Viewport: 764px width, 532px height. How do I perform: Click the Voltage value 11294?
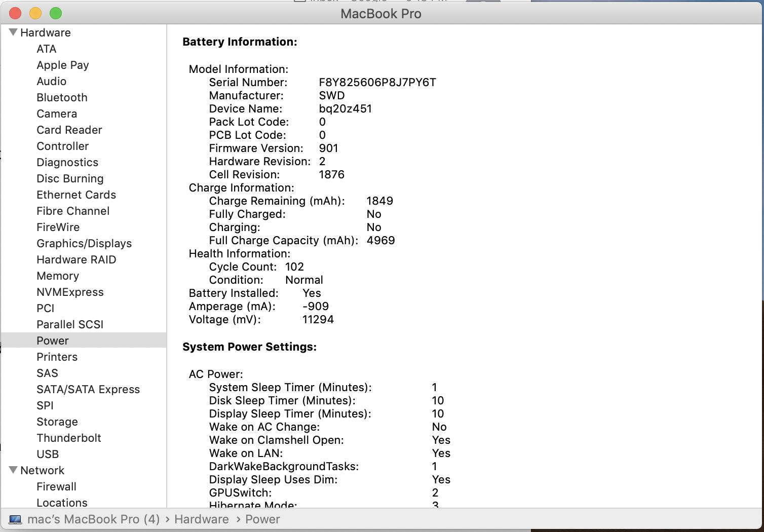318,319
